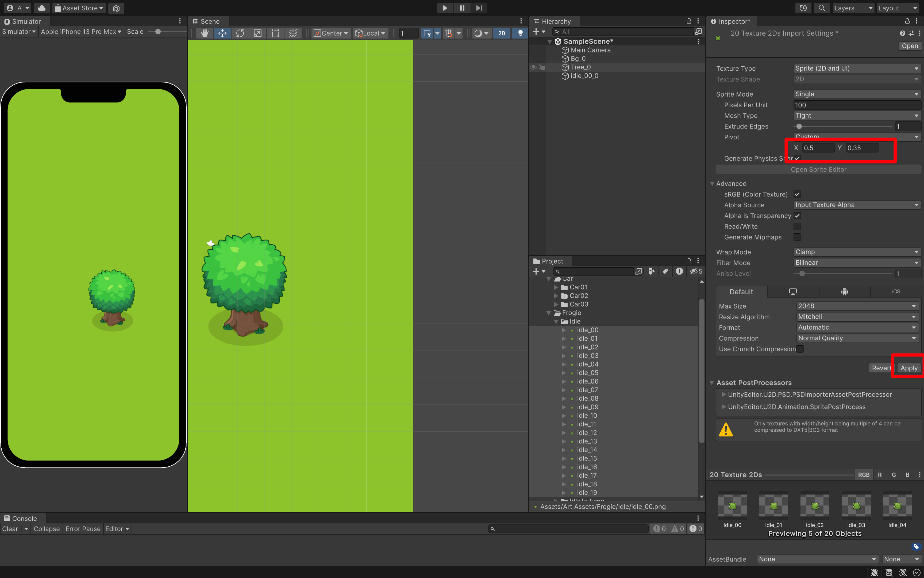The height and width of the screenshot is (578, 924).
Task: Expand the Car01 folder
Action: pos(556,287)
